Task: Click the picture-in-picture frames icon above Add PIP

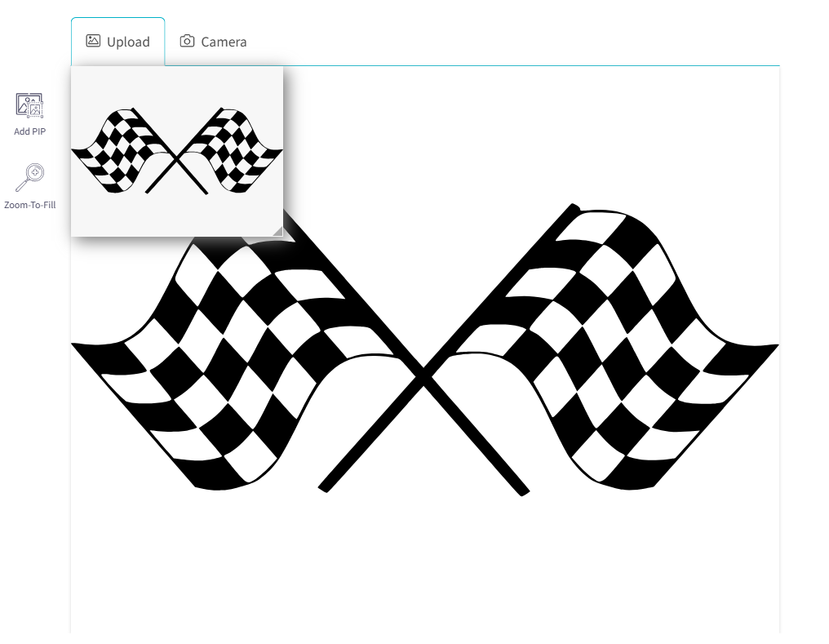Action: point(29,104)
